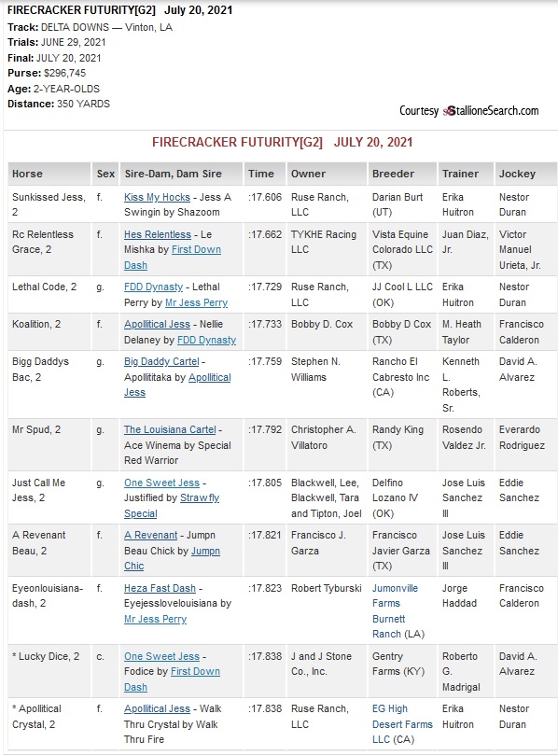Open the FDD Dynasty link beside Lethal Perry

coord(153,287)
